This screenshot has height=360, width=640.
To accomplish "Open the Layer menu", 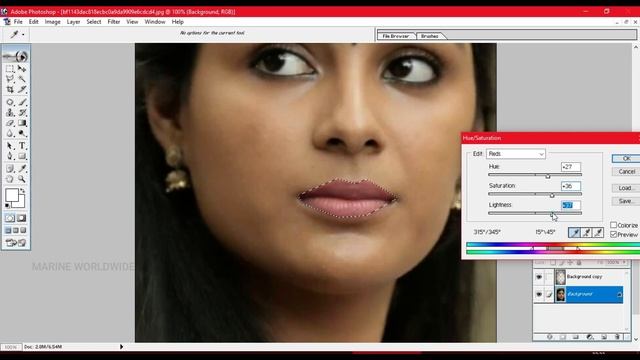I will [x=73, y=22].
